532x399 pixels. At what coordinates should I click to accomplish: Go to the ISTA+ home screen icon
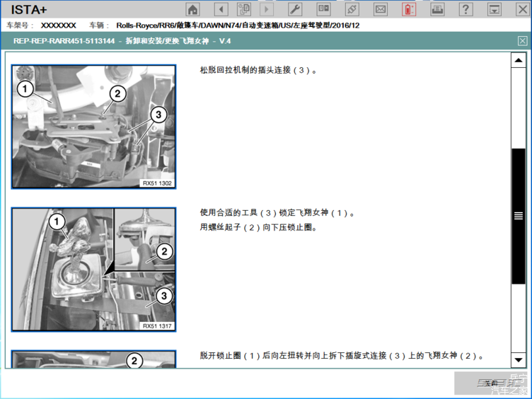click(x=192, y=9)
